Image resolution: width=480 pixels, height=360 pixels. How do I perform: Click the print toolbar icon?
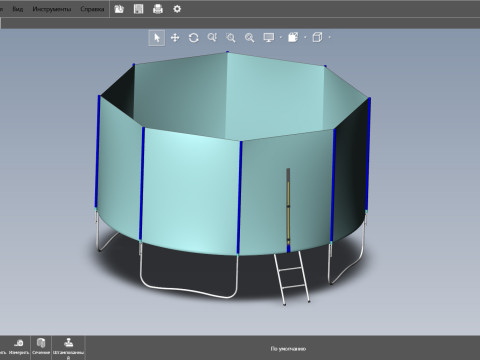point(158,9)
